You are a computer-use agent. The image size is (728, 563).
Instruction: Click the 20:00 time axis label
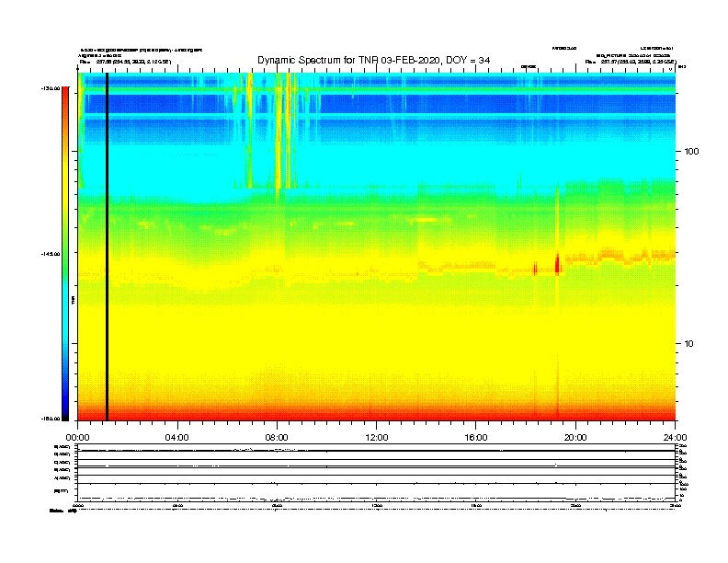click(x=575, y=438)
